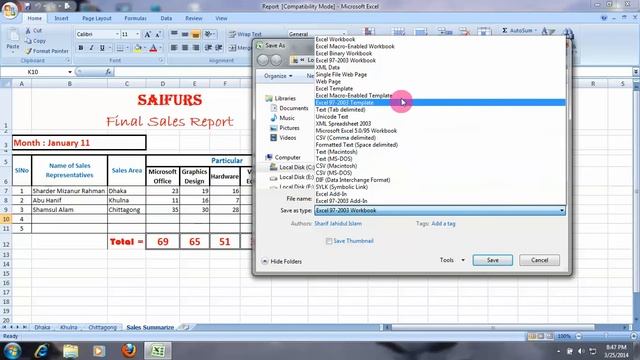Open the font size dropdown

(137, 34)
